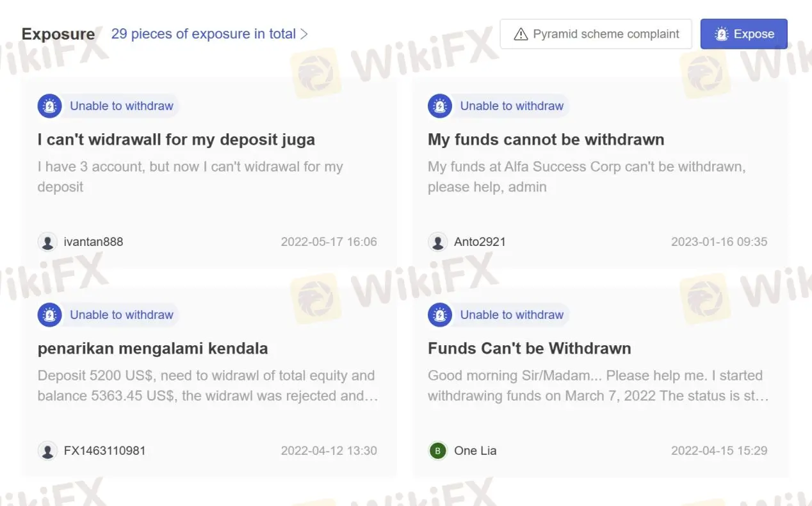Click Anto2921's profile avatar
The image size is (812, 506).
(x=438, y=242)
